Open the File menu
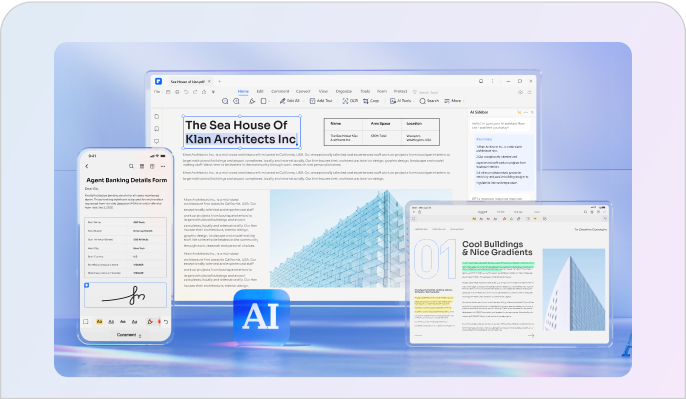Screen dimensions: 686x399 pos(157,91)
